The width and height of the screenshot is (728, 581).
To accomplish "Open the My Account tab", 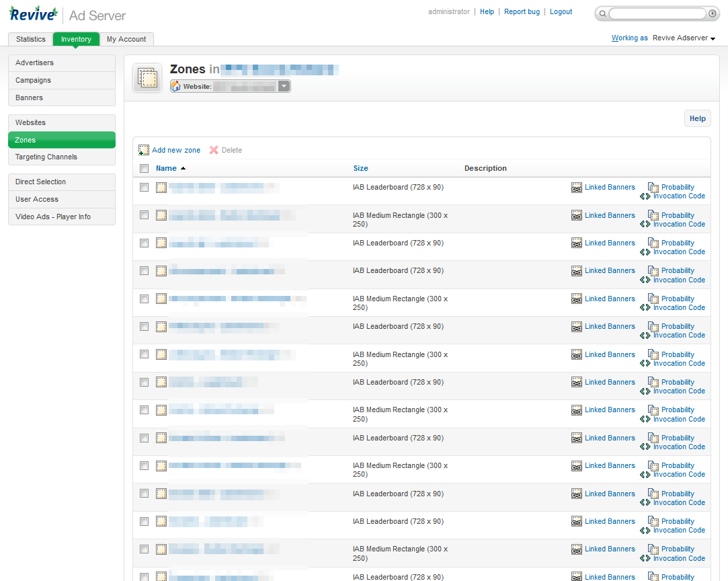I will click(126, 39).
